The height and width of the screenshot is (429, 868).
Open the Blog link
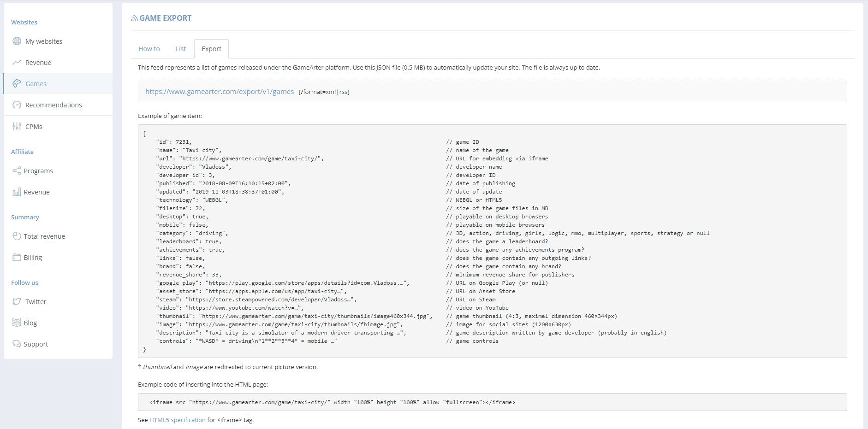click(30, 323)
